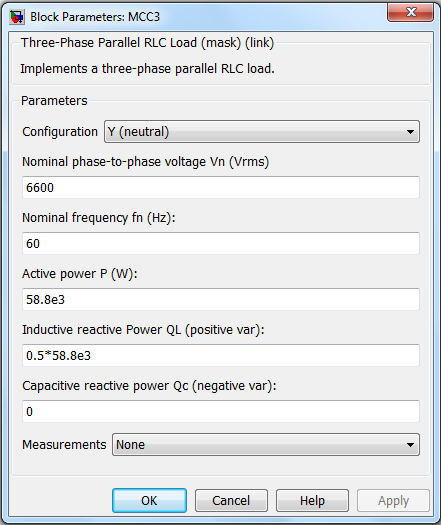The height and width of the screenshot is (525, 441).
Task: Close the Block Parameters MCC3 dialog
Action: click(x=411, y=12)
